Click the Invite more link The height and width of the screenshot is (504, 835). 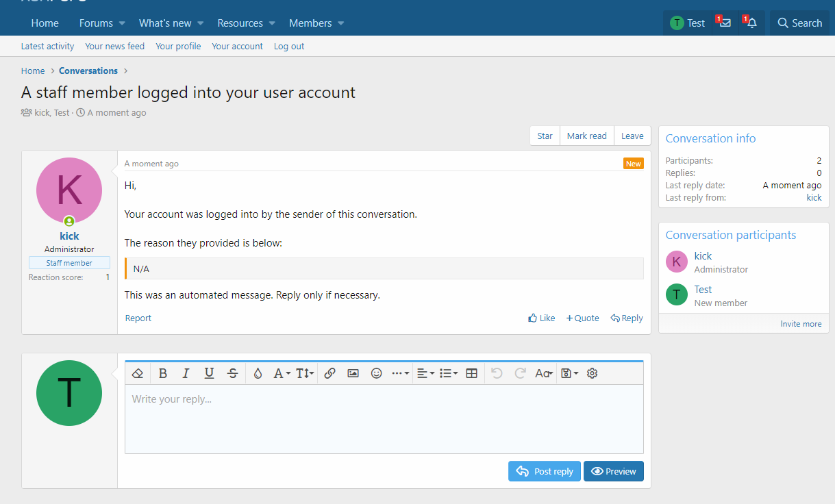coord(801,324)
